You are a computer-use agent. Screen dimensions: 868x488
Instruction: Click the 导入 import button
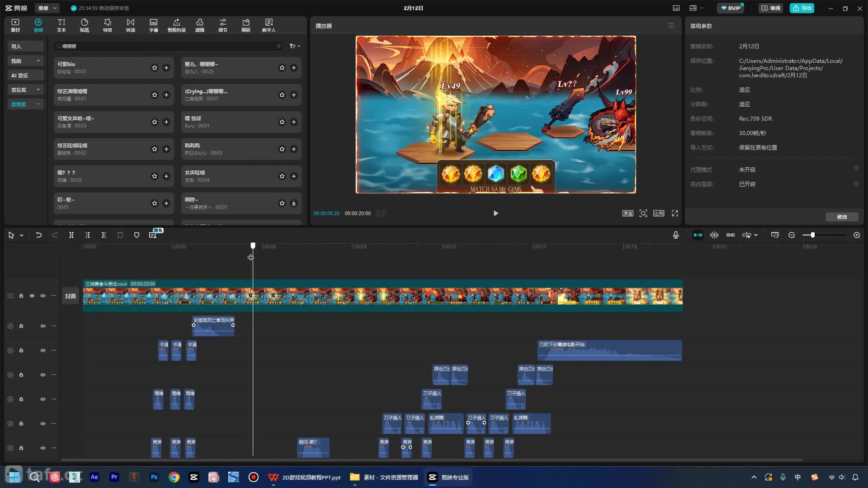[25, 47]
